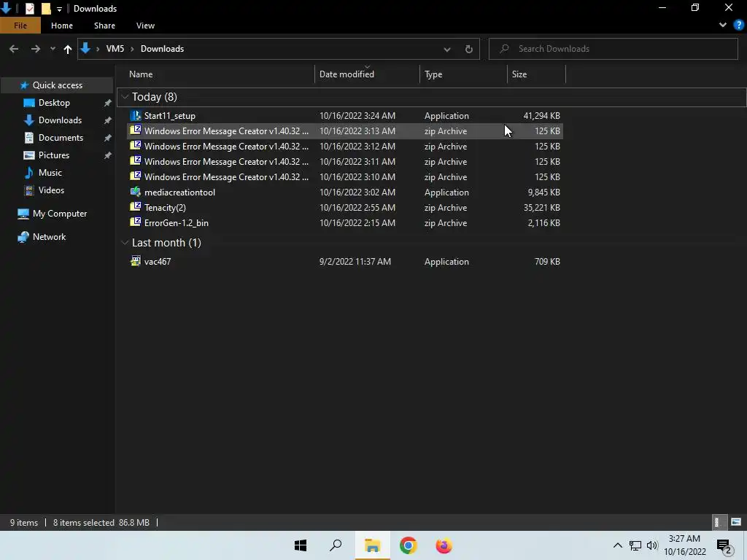
Task: Click the Search Downloads box
Action: pyautogui.click(x=613, y=49)
